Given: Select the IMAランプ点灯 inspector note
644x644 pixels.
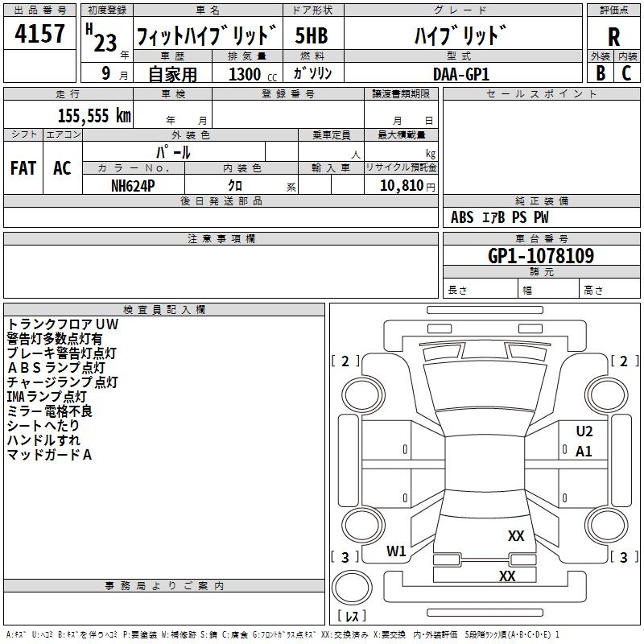Looking at the screenshot, I should [47, 396].
